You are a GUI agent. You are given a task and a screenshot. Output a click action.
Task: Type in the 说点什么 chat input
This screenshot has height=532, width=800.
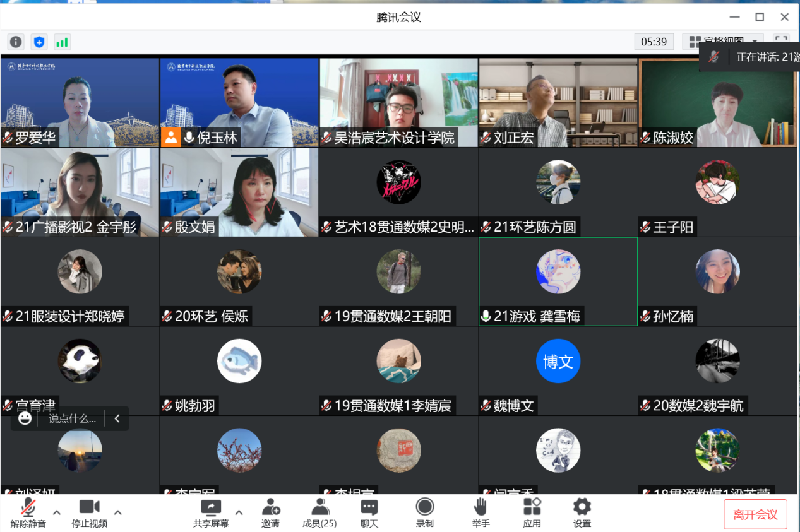pyautogui.click(x=73, y=418)
